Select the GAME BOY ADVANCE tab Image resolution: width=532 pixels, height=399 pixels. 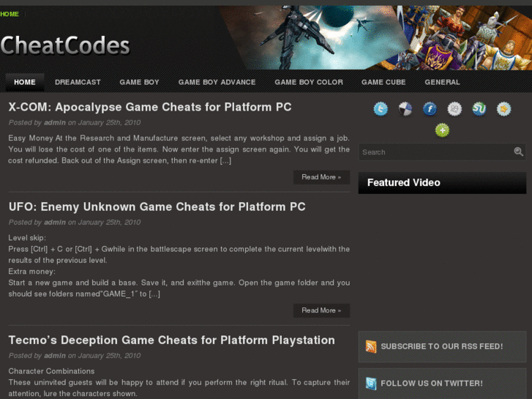217,82
